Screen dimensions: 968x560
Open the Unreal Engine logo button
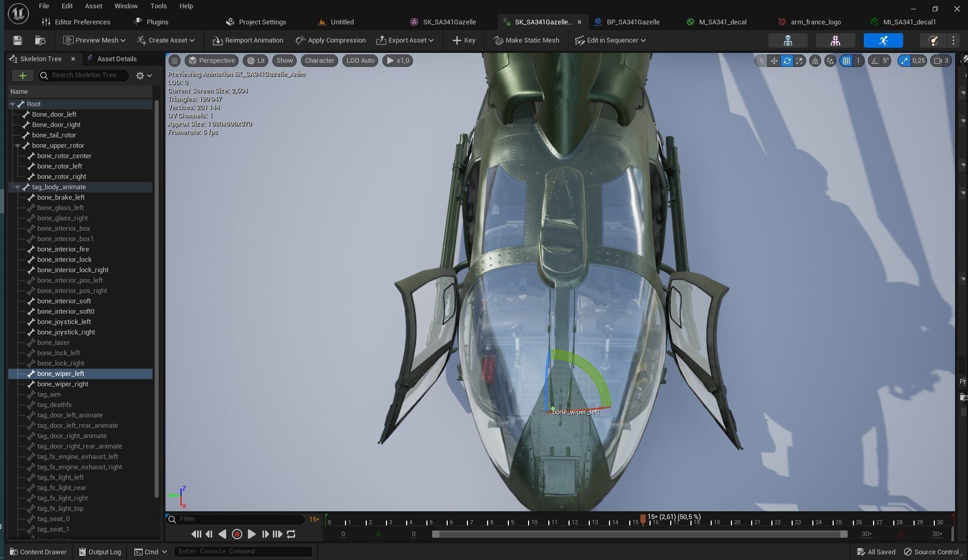(x=18, y=13)
